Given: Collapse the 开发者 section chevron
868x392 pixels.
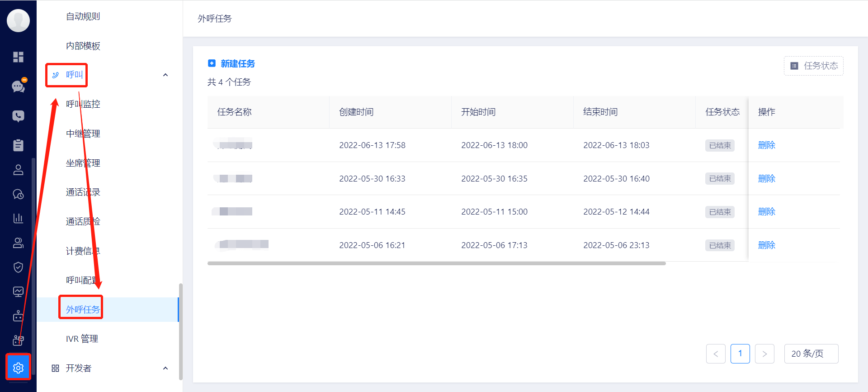Looking at the screenshot, I should [x=165, y=368].
